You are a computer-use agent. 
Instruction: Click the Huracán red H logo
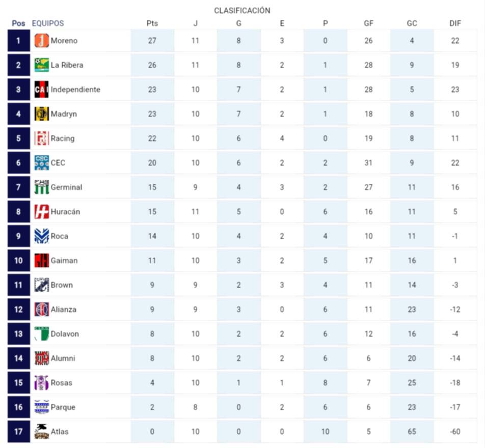point(41,212)
